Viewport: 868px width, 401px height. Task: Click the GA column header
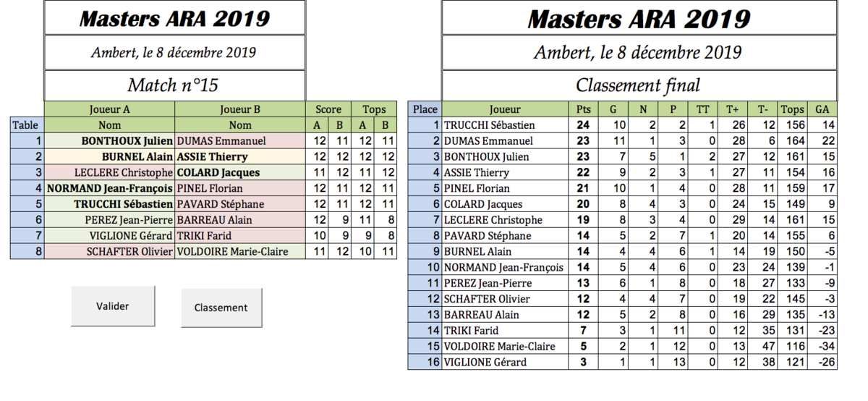(x=822, y=109)
